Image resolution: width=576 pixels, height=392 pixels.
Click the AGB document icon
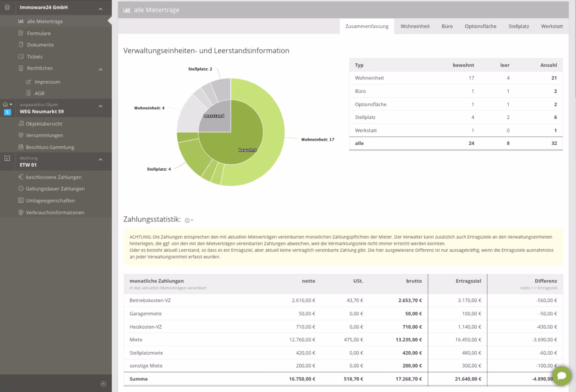click(x=28, y=93)
